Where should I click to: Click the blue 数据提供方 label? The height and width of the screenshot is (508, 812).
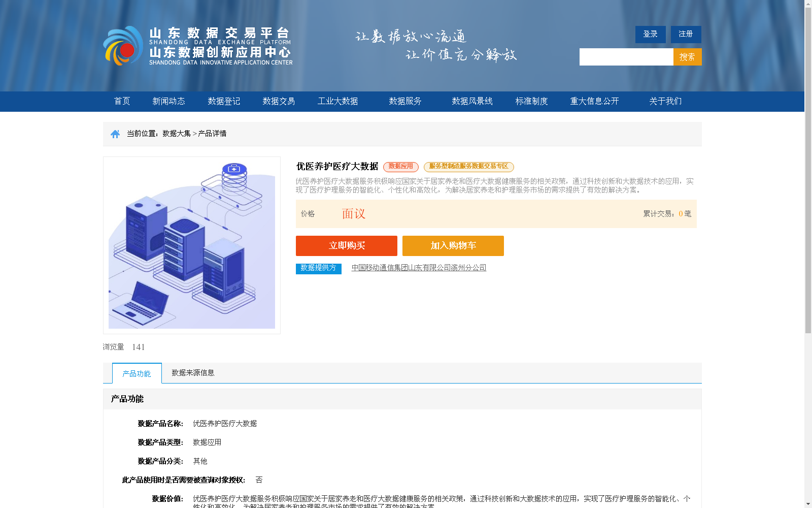(x=319, y=268)
